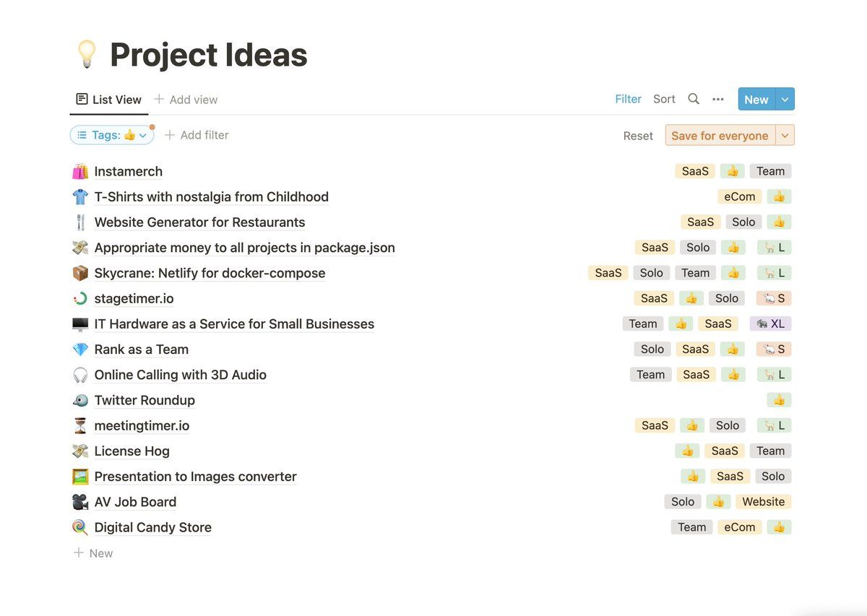This screenshot has height=616, width=867.
Task: Click Add view to create a view
Action: coord(186,100)
